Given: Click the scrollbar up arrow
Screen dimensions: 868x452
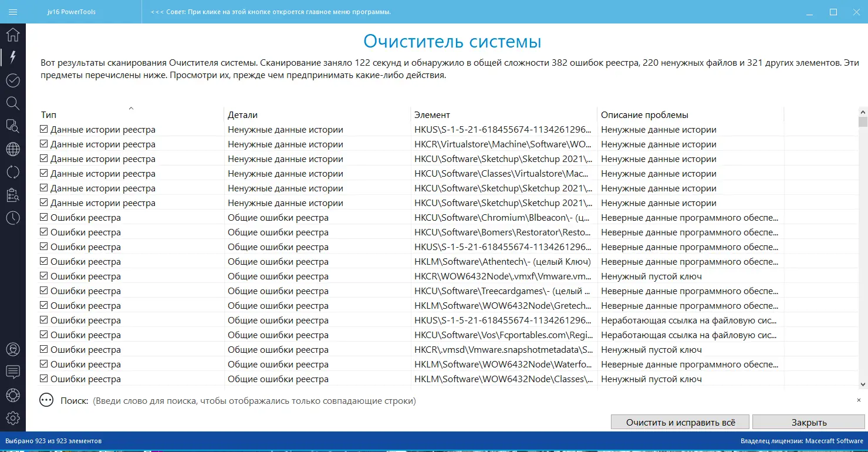Looking at the screenshot, I should (863, 112).
